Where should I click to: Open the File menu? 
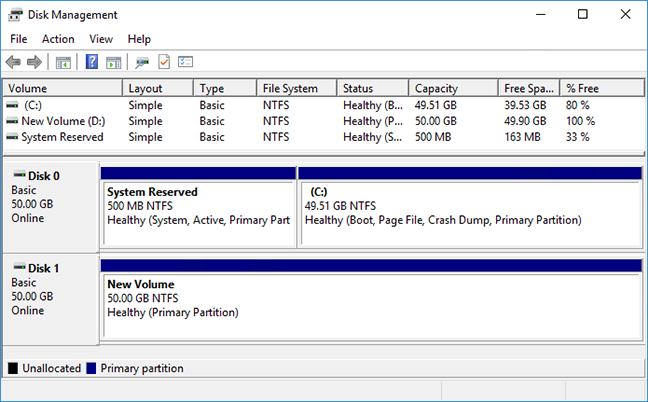point(19,39)
